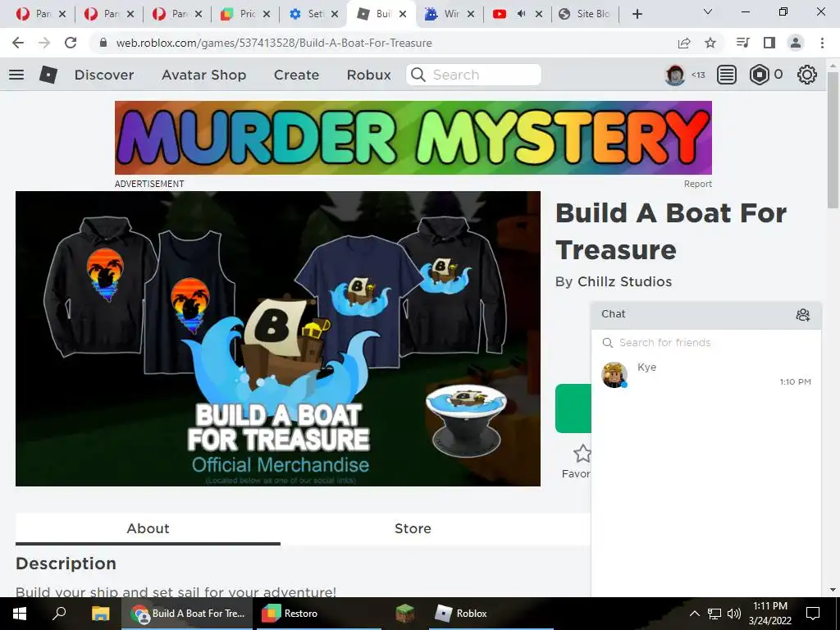Open the Chrome three-dot menu
840x630 pixels.
pos(822,43)
